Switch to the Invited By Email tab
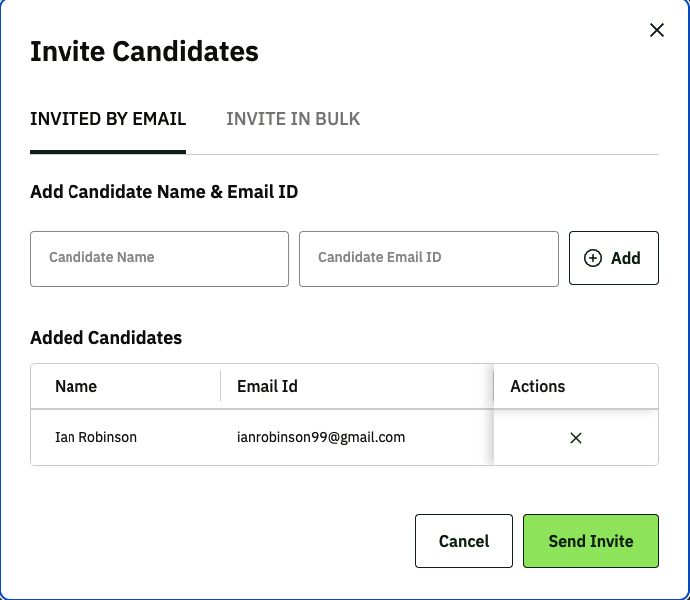The image size is (690, 600). pos(108,119)
